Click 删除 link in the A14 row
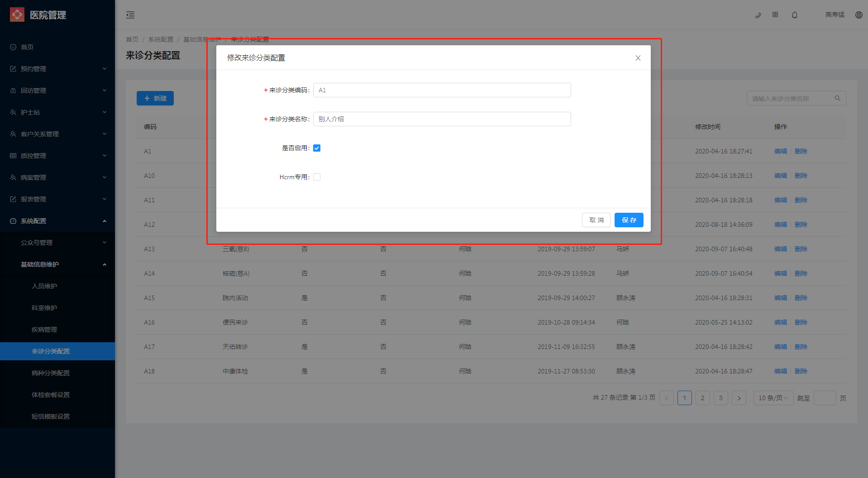The image size is (868, 478). pyautogui.click(x=801, y=273)
